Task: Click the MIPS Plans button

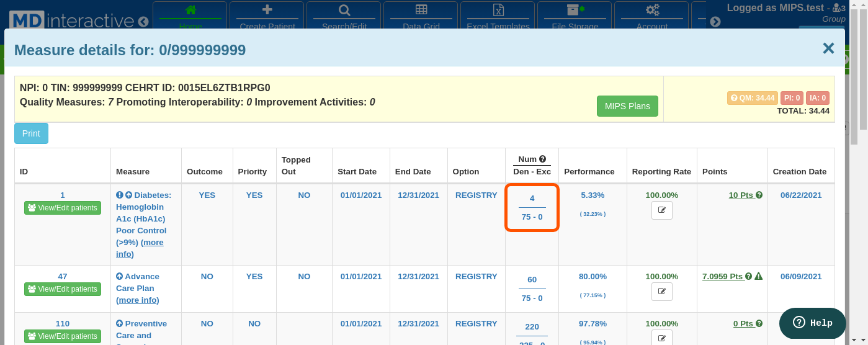Action: (x=627, y=106)
